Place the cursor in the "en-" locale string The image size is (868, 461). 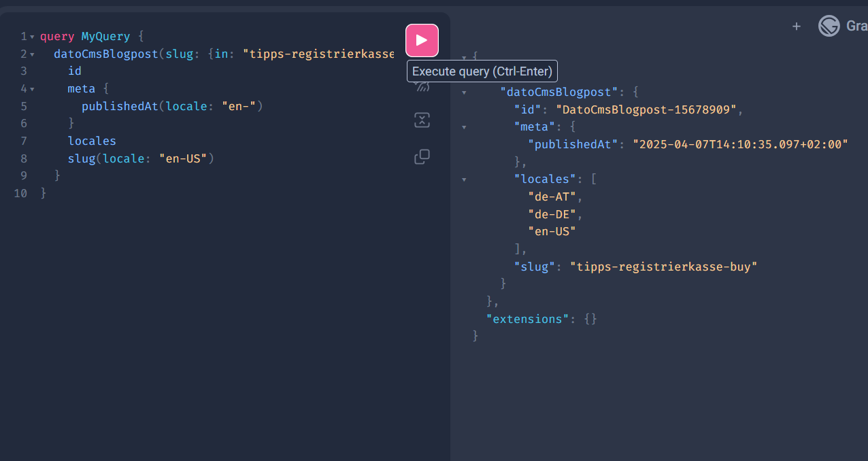point(238,106)
